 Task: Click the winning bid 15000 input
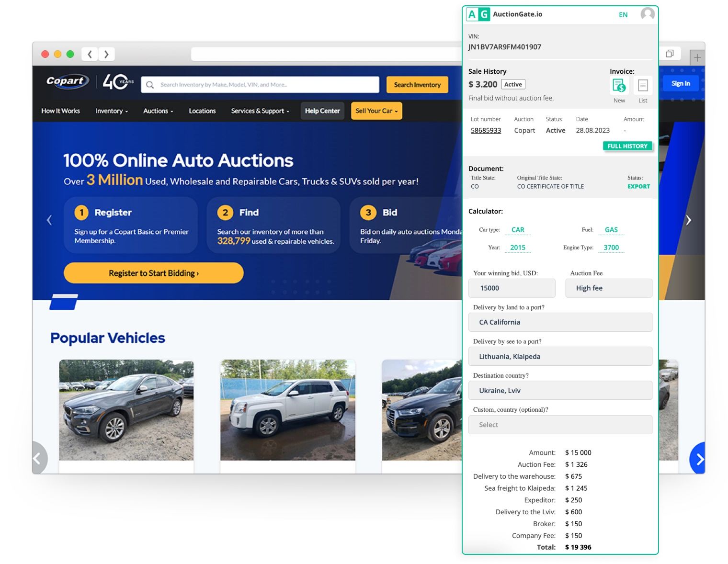coord(512,288)
